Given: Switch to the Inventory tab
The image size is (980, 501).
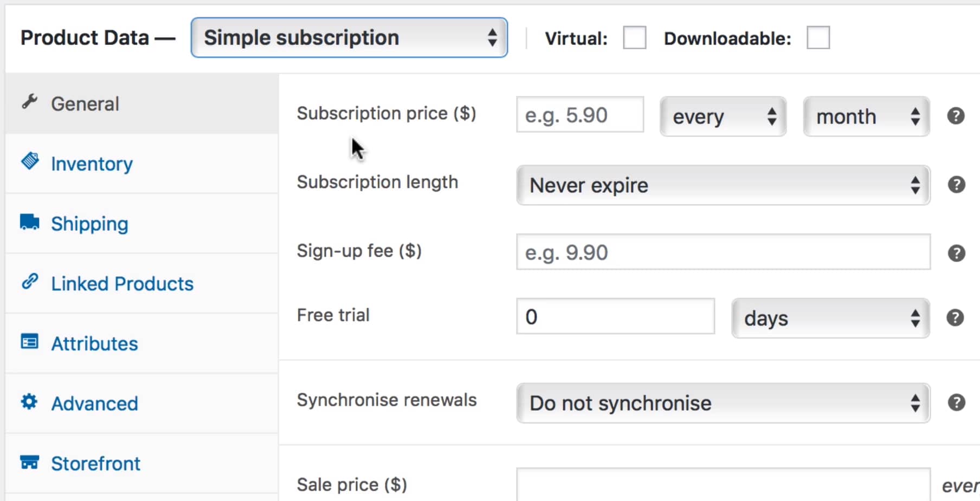Looking at the screenshot, I should 92,164.
